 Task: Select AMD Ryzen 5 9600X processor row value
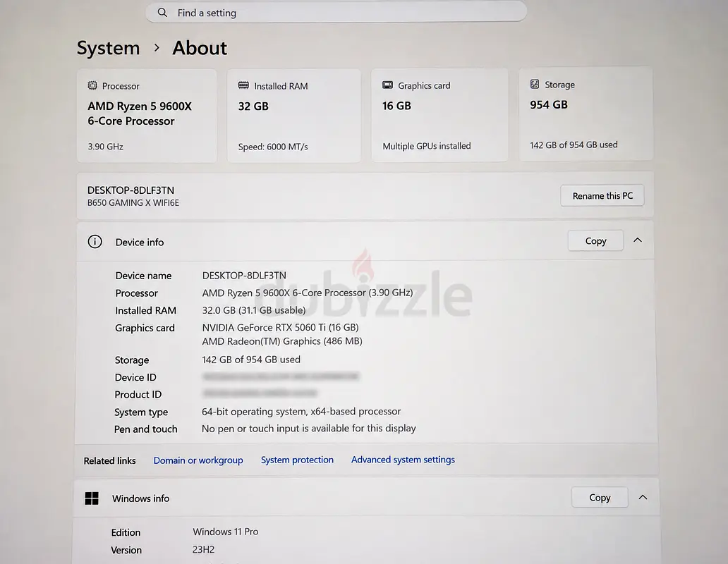click(x=308, y=293)
